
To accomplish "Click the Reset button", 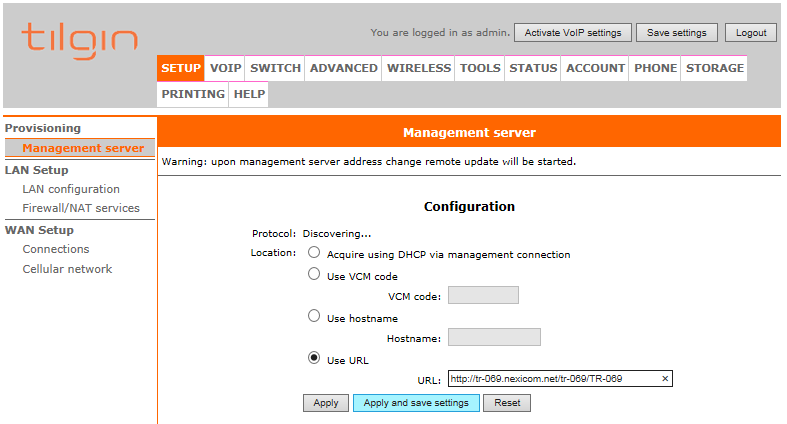I will (507, 403).
